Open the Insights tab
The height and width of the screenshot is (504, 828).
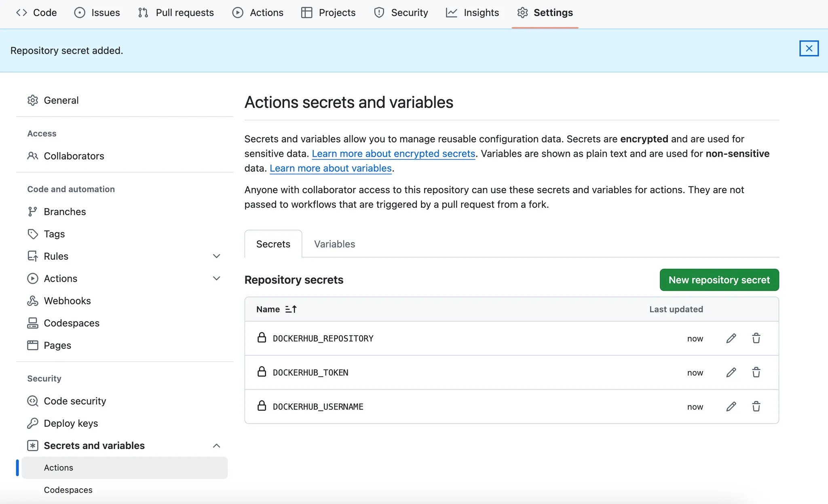tap(473, 13)
